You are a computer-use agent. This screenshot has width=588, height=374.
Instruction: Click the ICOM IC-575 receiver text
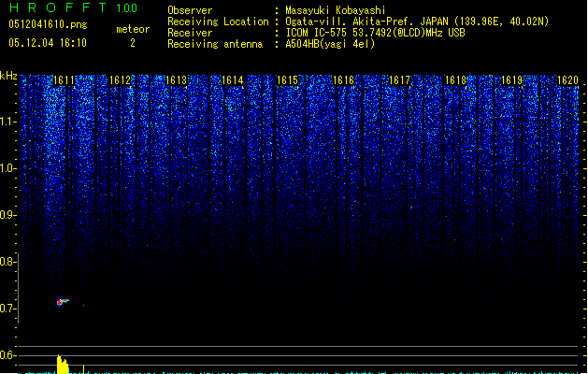point(375,33)
